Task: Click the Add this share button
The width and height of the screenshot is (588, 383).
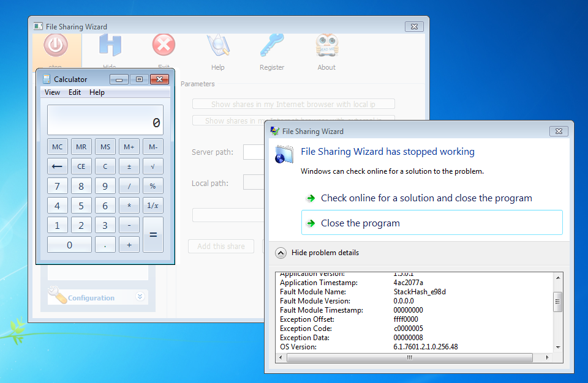Action: click(221, 246)
